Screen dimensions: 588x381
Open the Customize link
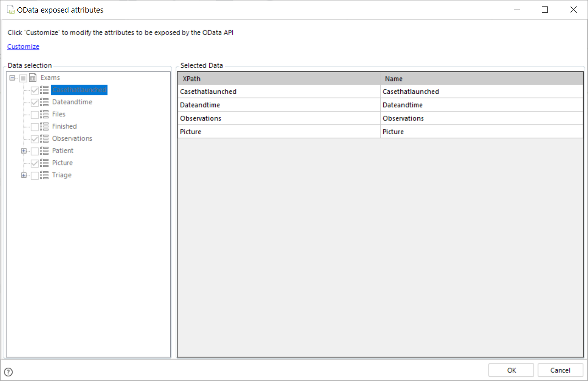(23, 47)
